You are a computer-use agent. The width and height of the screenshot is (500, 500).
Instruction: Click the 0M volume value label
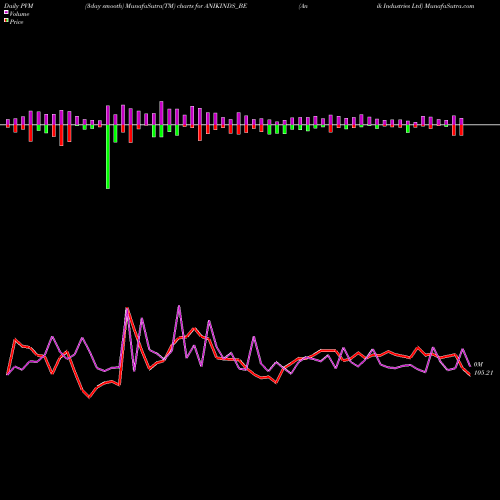coord(478,365)
